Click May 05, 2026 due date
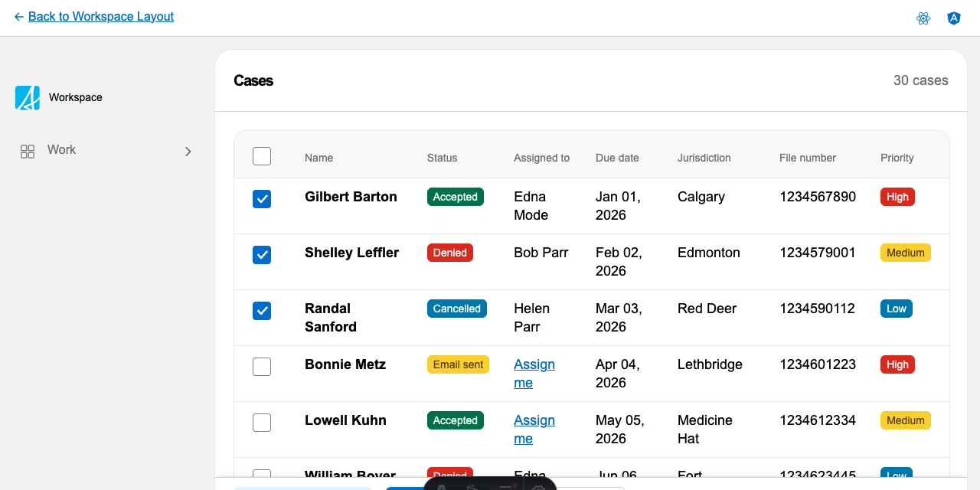The width and height of the screenshot is (980, 490). pyautogui.click(x=620, y=430)
